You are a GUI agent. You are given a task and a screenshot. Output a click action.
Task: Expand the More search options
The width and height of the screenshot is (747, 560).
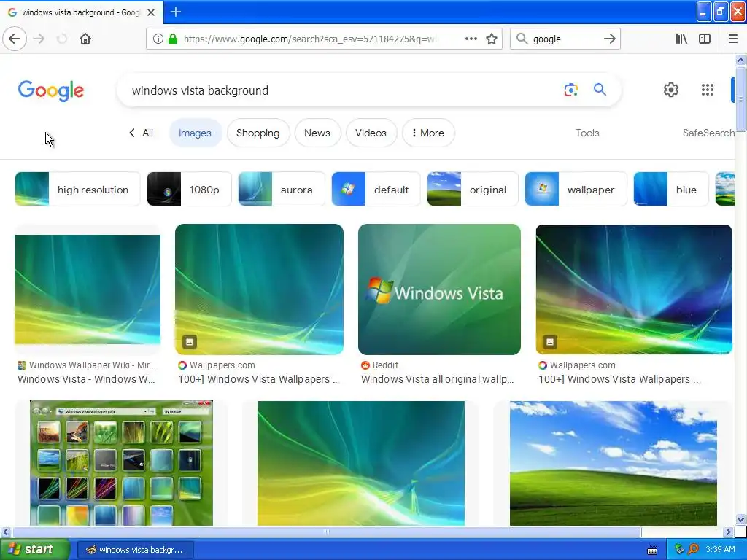click(x=427, y=133)
